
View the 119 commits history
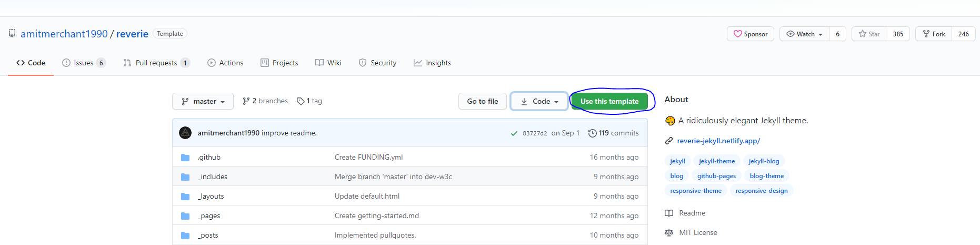pos(613,133)
